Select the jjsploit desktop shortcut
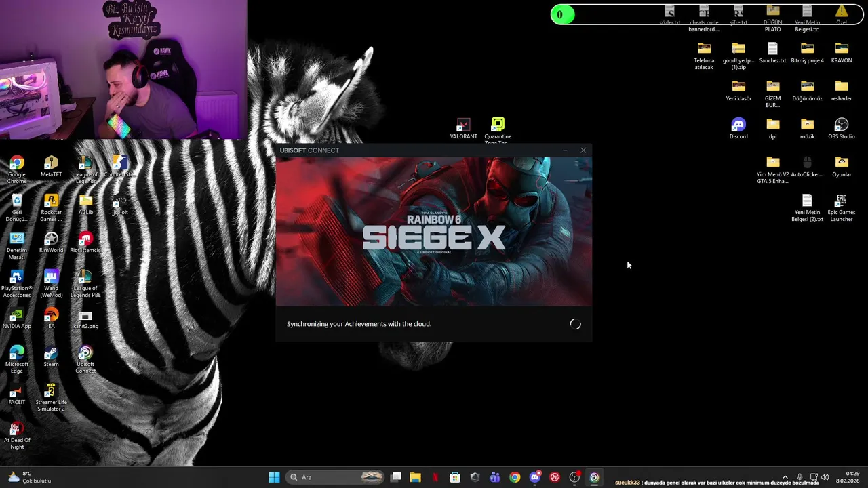This screenshot has height=488, width=868. [119, 205]
